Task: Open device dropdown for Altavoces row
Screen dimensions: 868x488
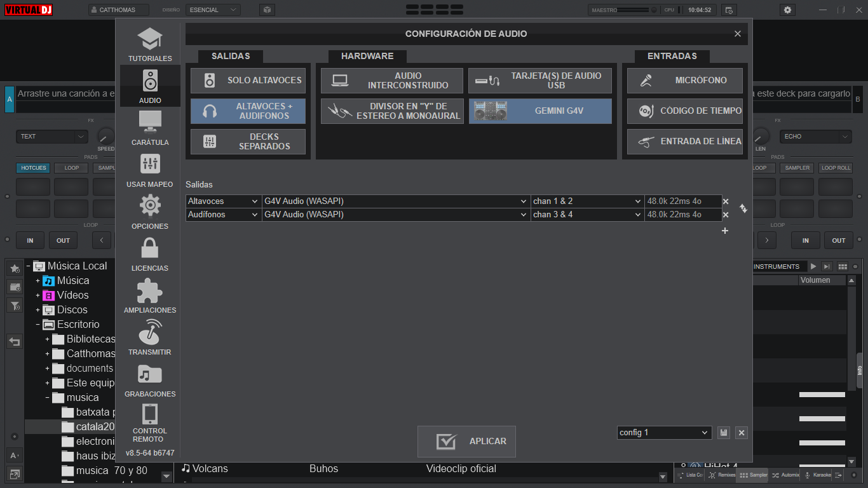Action: [397, 201]
